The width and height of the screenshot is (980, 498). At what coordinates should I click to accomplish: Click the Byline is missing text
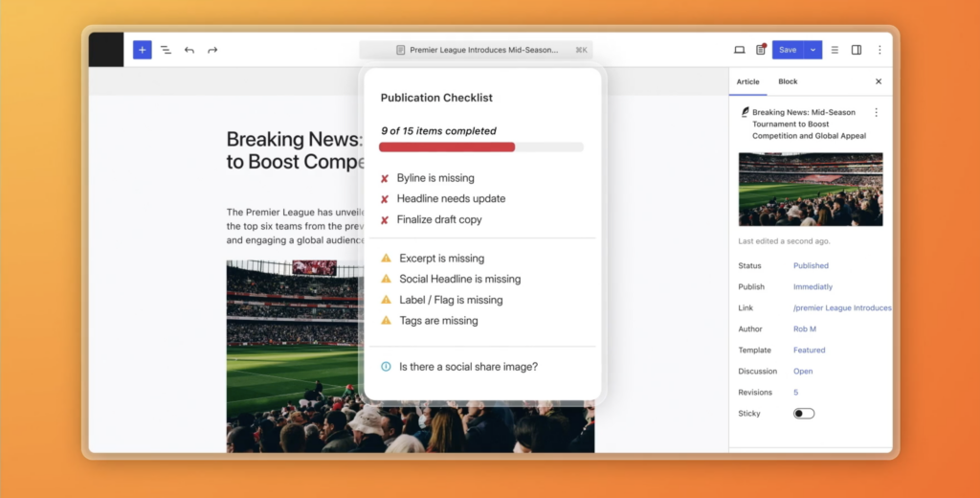435,178
